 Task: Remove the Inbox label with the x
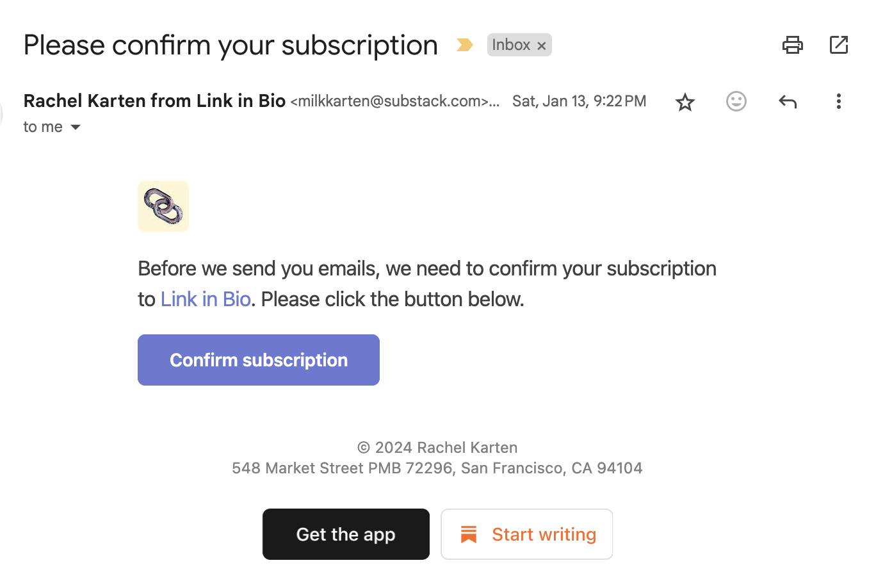pyautogui.click(x=542, y=45)
